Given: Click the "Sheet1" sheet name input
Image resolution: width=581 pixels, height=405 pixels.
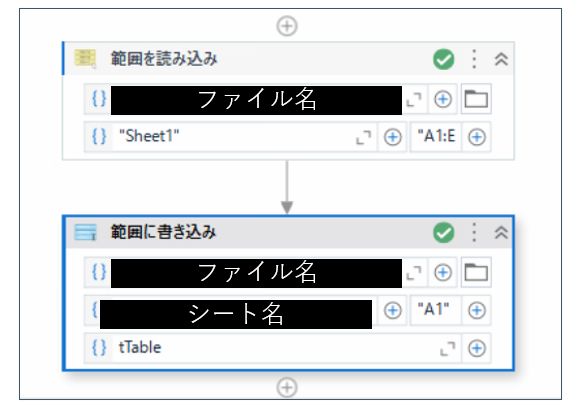Looking at the screenshot, I should coord(232,137).
